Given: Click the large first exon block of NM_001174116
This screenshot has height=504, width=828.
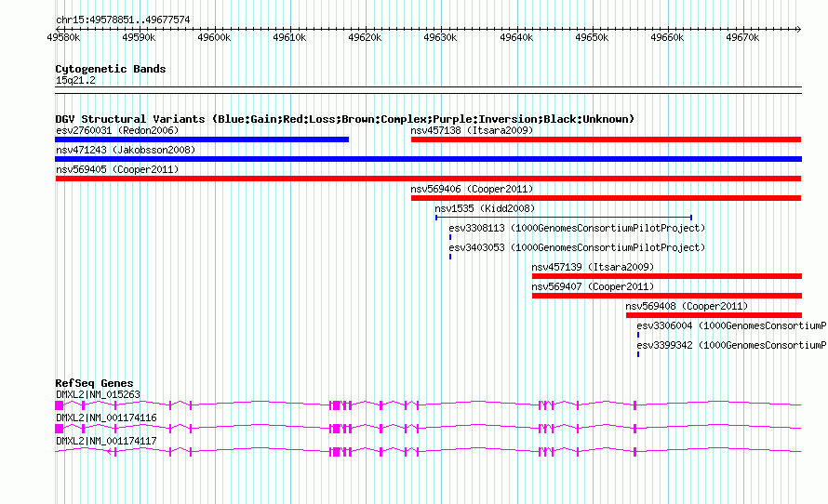Looking at the screenshot, I should click(x=60, y=429).
